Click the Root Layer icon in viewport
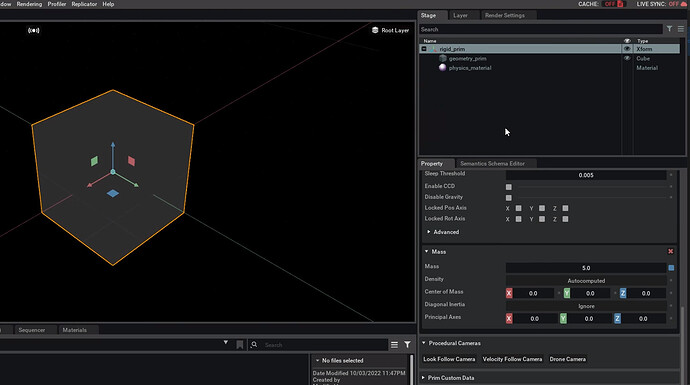 [375, 30]
